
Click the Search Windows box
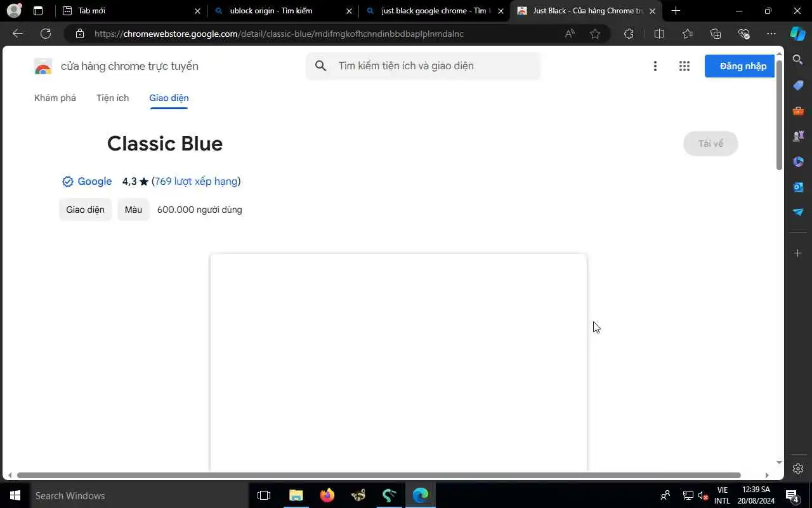coord(138,495)
